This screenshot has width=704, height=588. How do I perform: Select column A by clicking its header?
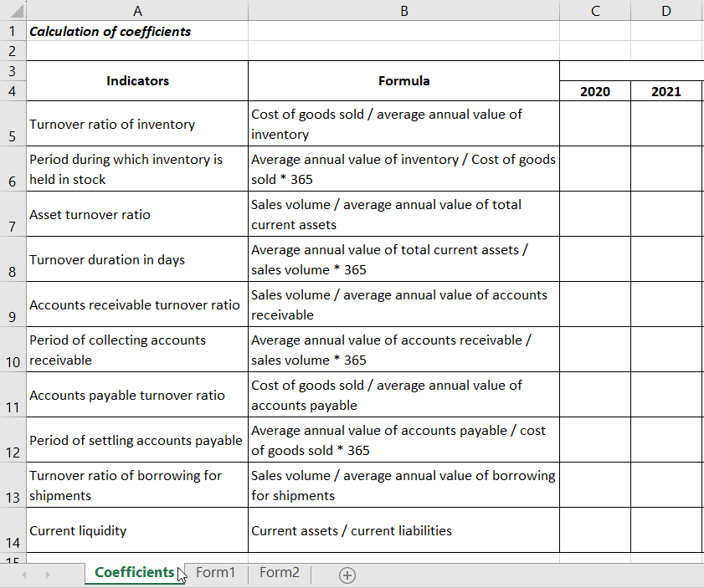coord(137,10)
